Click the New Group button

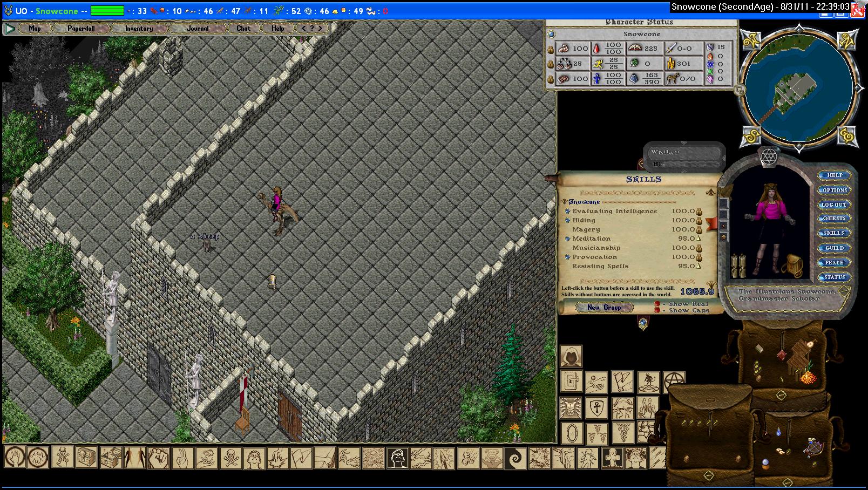click(604, 307)
